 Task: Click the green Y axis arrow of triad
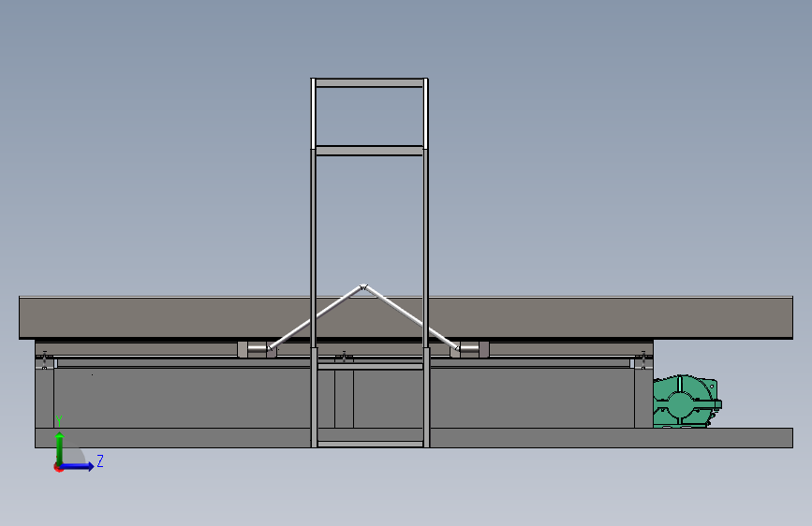(60, 447)
